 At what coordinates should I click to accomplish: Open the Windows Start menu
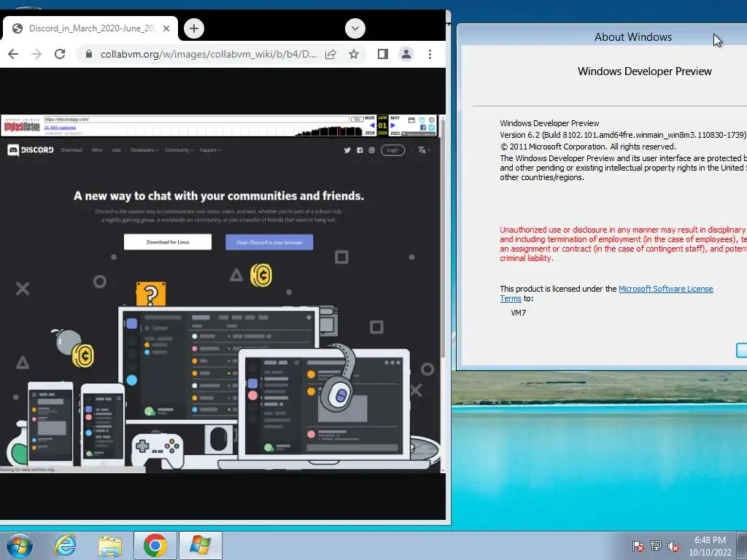(x=20, y=545)
